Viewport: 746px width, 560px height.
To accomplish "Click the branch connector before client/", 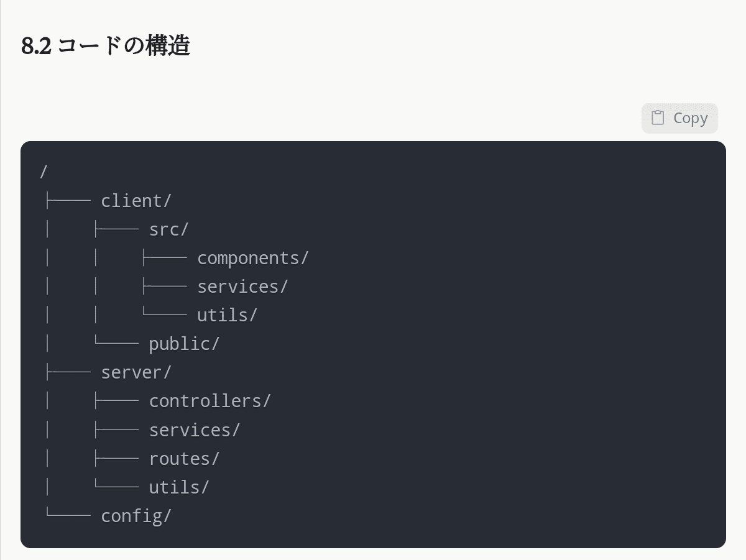I will tap(68, 201).
